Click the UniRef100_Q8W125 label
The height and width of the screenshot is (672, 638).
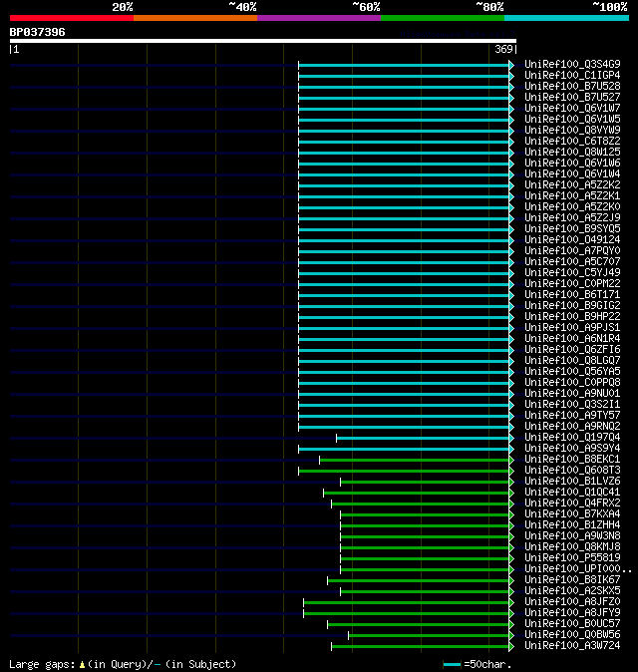coord(572,153)
